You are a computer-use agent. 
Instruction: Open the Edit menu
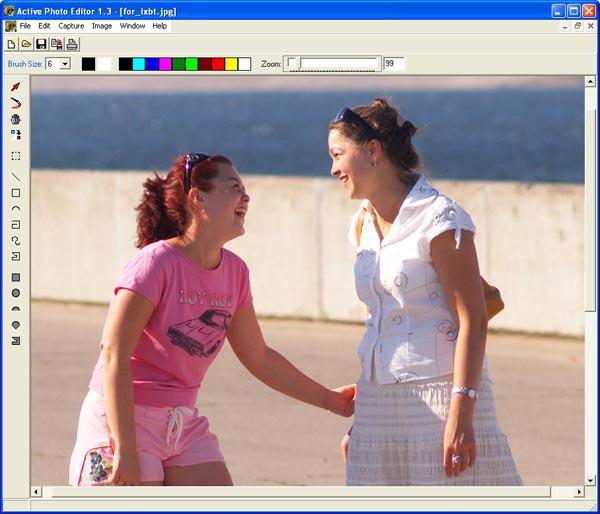coord(44,26)
